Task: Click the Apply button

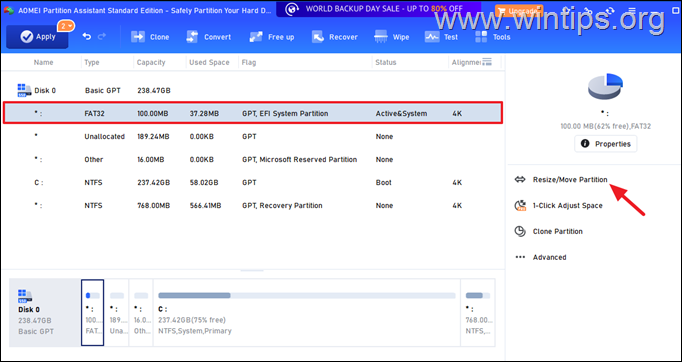Action: click(x=37, y=37)
